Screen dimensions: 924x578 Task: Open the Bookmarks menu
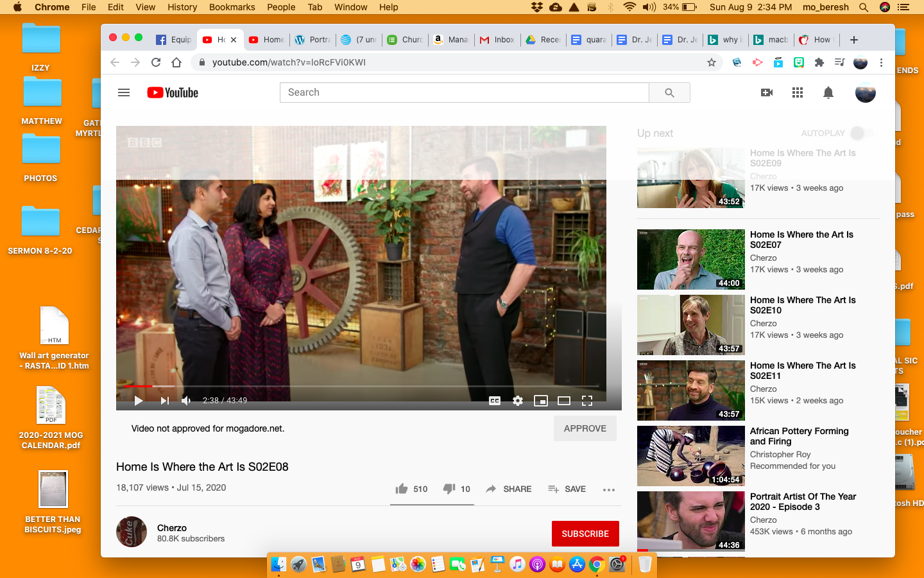pyautogui.click(x=232, y=7)
